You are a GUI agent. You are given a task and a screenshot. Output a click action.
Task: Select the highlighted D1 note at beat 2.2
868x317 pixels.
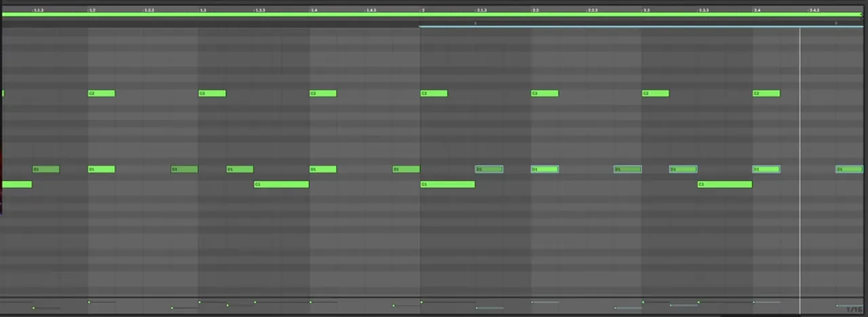click(x=545, y=169)
